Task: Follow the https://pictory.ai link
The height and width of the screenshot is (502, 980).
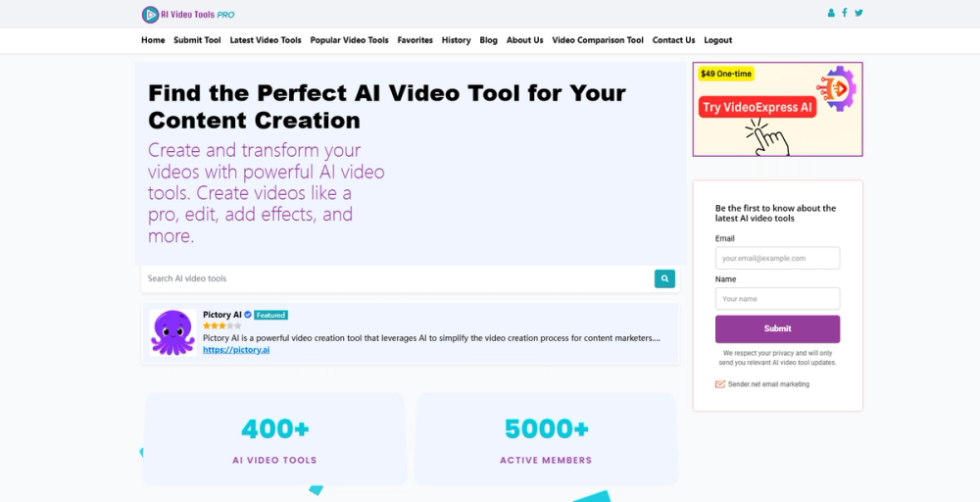Action: tap(236, 350)
